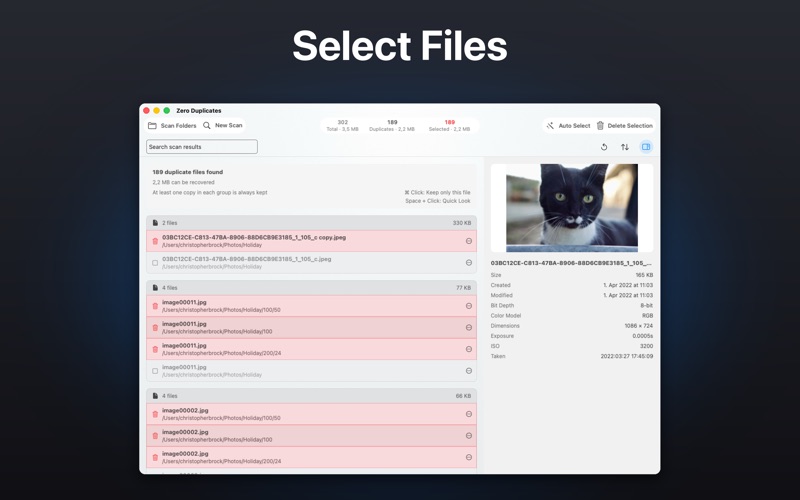Click the '302 Total' statistic
Viewport: 800px width, 500px height.
[x=342, y=126]
